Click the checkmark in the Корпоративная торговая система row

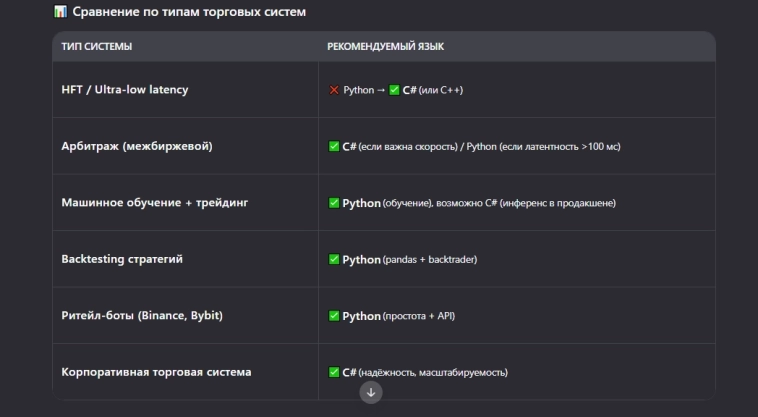(x=334, y=372)
